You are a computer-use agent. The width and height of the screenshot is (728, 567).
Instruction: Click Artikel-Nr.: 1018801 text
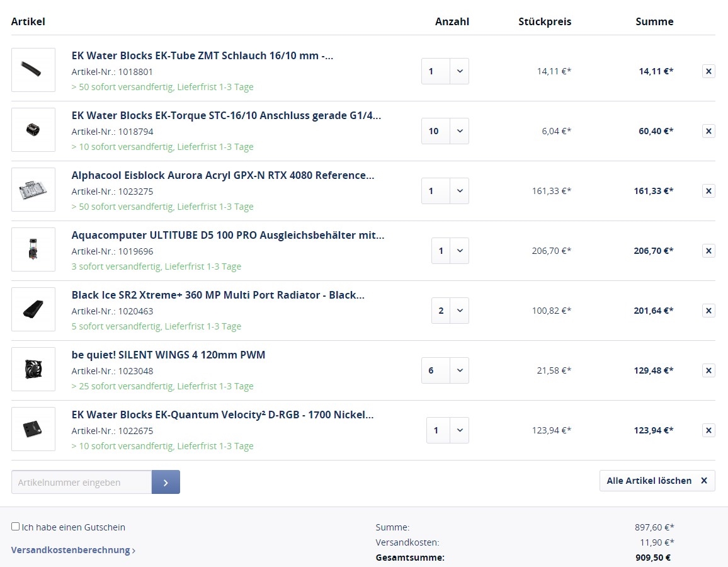point(112,72)
